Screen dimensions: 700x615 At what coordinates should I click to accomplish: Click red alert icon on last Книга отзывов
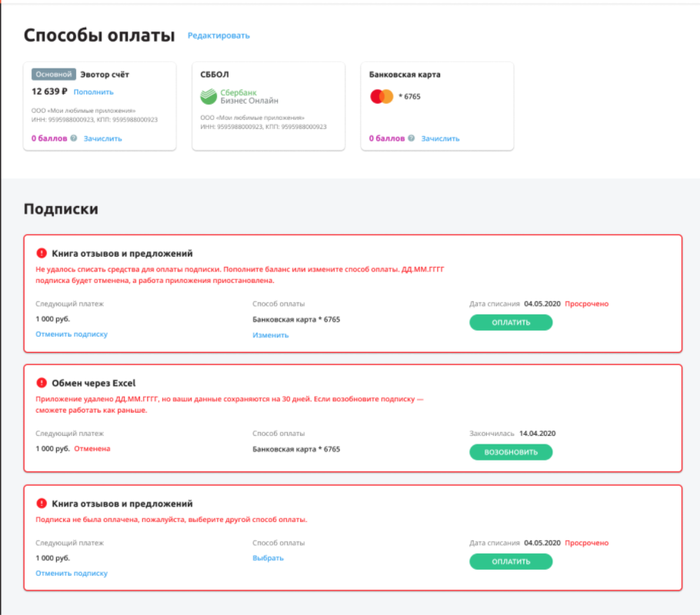(42, 504)
